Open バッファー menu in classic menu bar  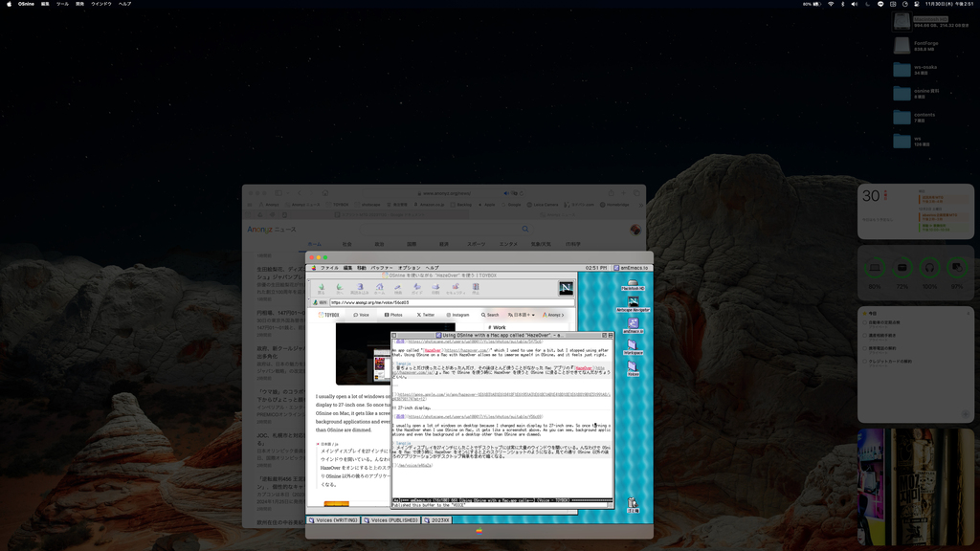pyautogui.click(x=382, y=268)
